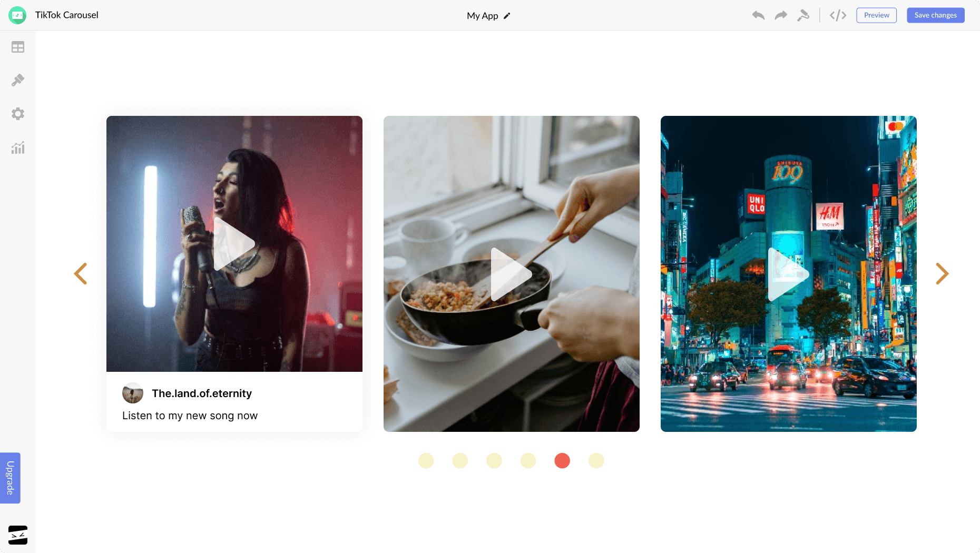This screenshot has width=980, height=553.
Task: View the Analytics chart icon in sidebar
Action: click(18, 148)
